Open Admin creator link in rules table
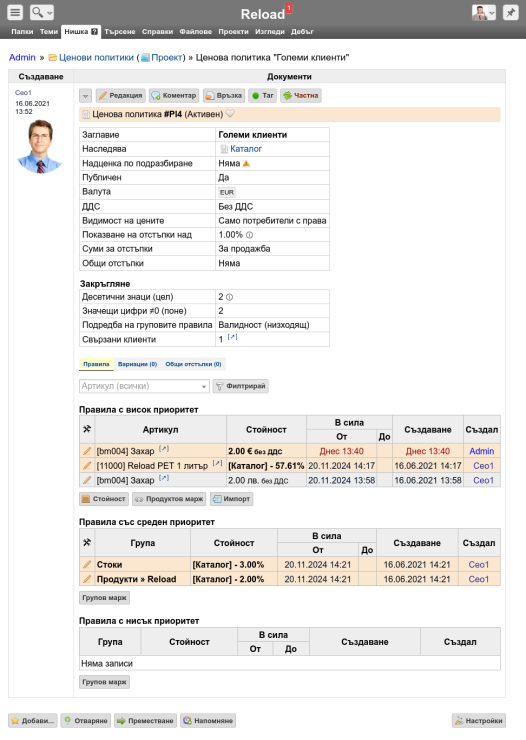The image size is (526, 740). [482, 451]
